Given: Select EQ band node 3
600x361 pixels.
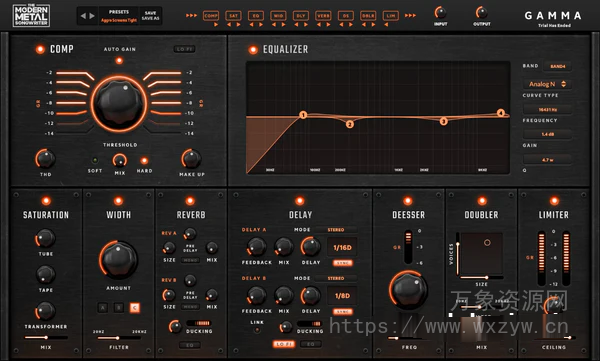Looking at the screenshot, I should click(x=443, y=121).
